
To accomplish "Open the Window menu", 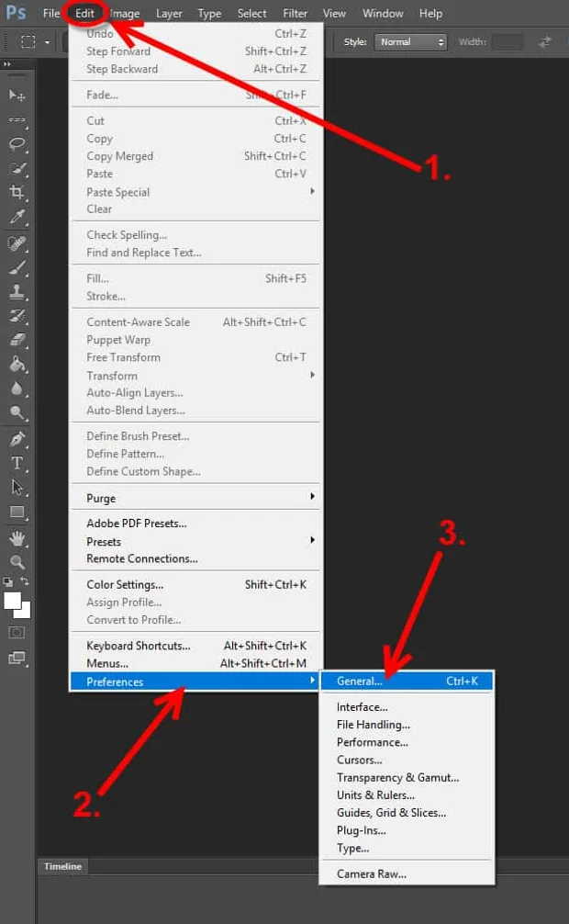I will tap(383, 13).
